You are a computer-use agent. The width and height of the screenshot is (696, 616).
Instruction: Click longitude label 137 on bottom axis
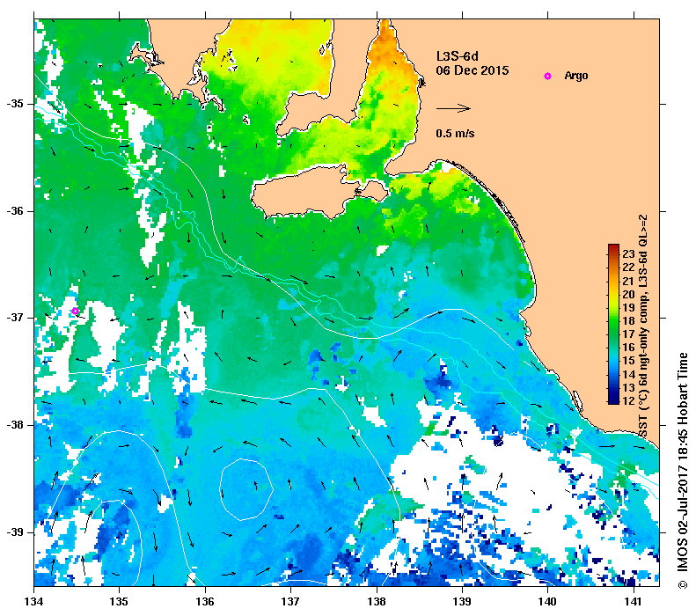point(290,601)
